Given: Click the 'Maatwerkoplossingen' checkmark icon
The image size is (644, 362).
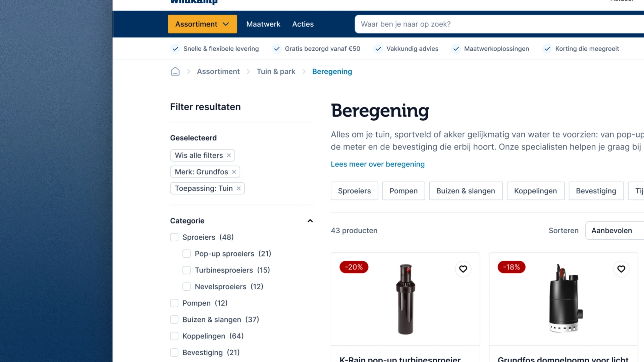Looking at the screenshot, I should (456, 49).
